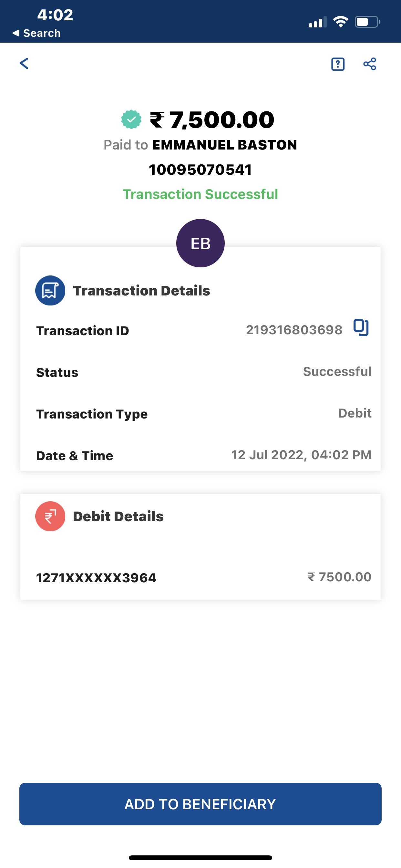Tap the Transaction Details receipt icon
Image resolution: width=401 pixels, height=868 pixels.
(x=50, y=290)
